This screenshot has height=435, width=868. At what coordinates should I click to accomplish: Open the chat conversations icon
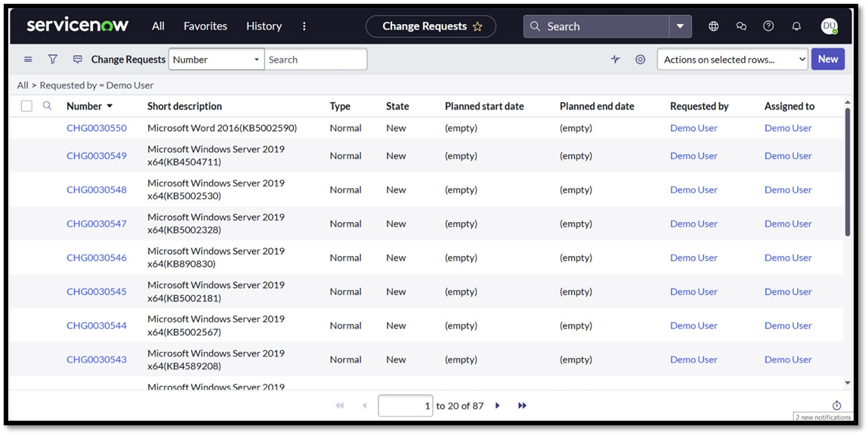pos(741,26)
